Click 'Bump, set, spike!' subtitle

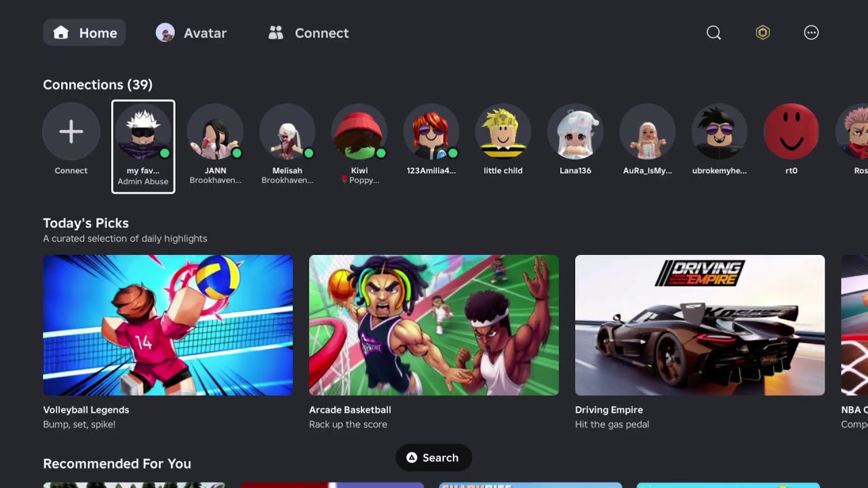(79, 424)
